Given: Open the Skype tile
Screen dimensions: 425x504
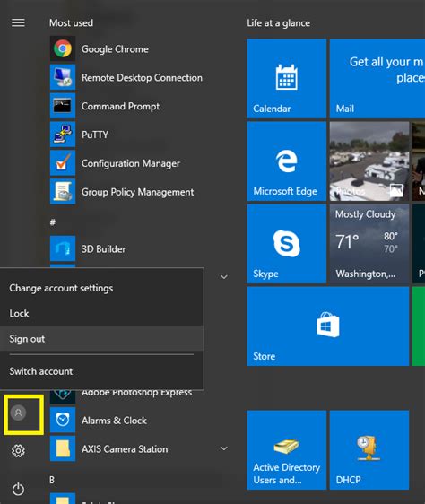Looking at the screenshot, I should point(286,244).
